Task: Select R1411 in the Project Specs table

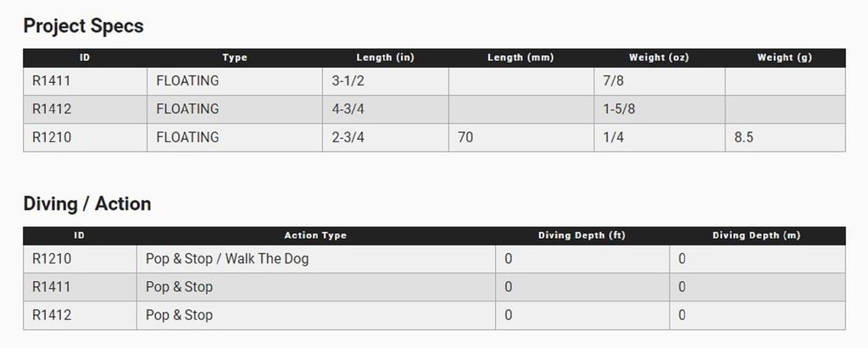Action: pos(52,81)
